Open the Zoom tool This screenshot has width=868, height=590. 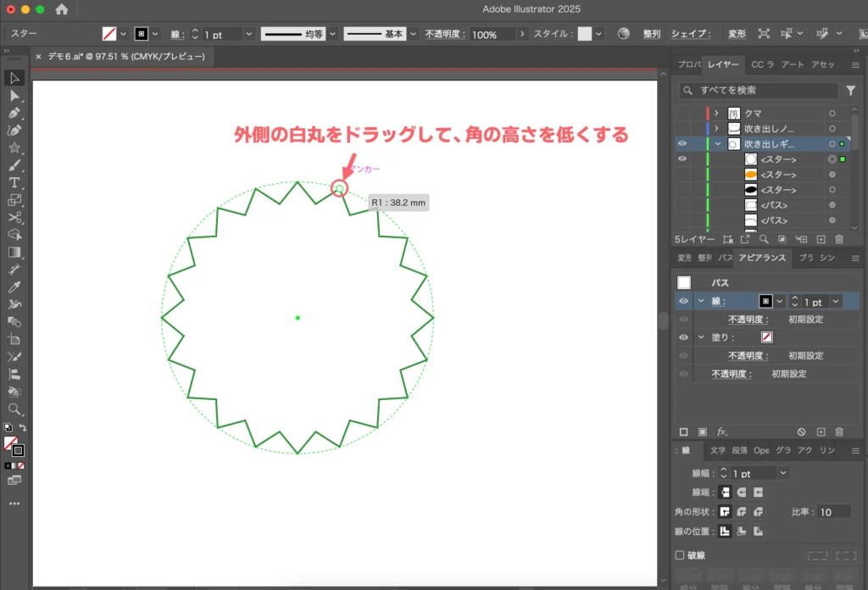pyautogui.click(x=12, y=408)
